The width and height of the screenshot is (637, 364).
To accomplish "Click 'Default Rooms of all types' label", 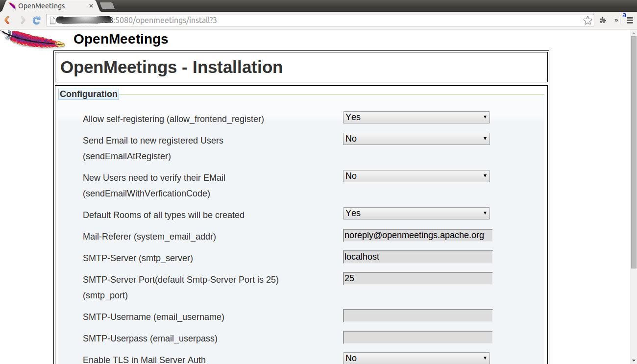I will [164, 215].
